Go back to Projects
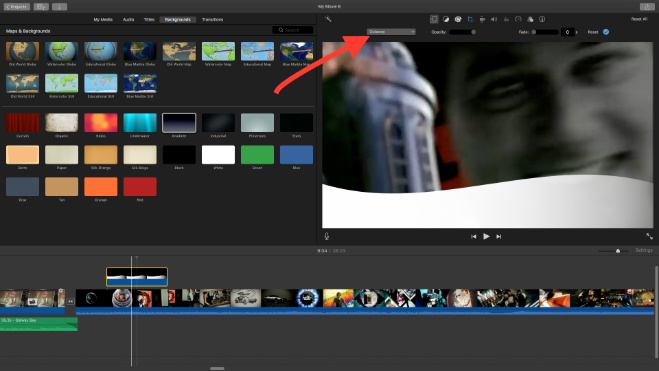The width and height of the screenshot is (659, 371). (17, 7)
